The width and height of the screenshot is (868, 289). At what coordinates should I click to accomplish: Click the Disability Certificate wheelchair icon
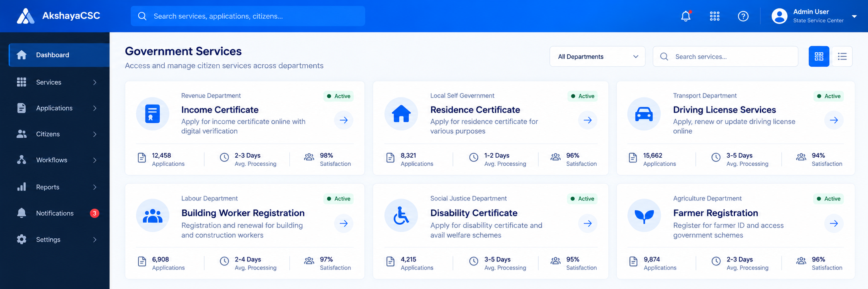401,216
